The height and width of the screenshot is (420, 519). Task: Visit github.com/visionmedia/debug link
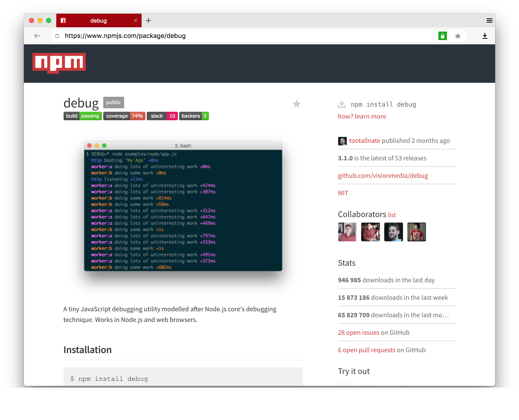pos(383,176)
